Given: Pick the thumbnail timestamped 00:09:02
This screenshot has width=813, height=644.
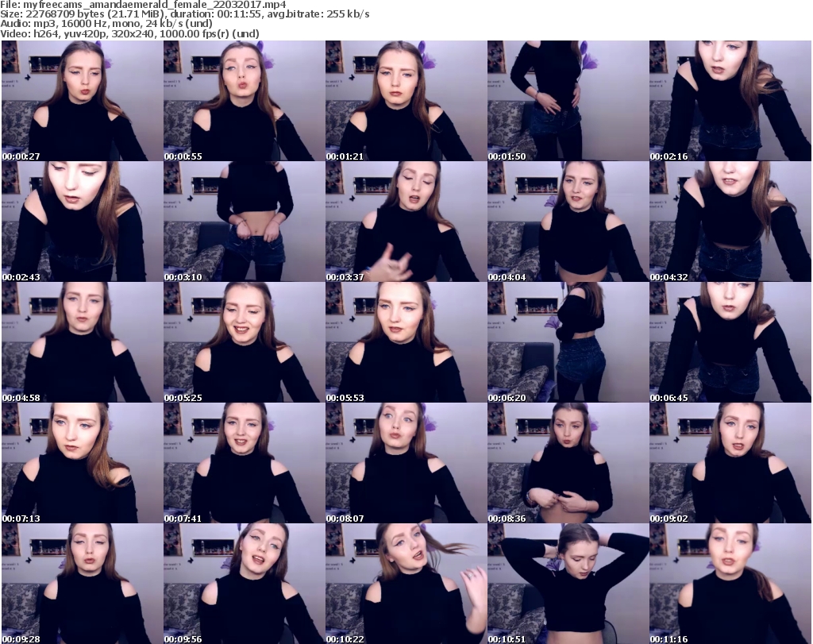Looking at the screenshot, I should pyautogui.click(x=730, y=463).
